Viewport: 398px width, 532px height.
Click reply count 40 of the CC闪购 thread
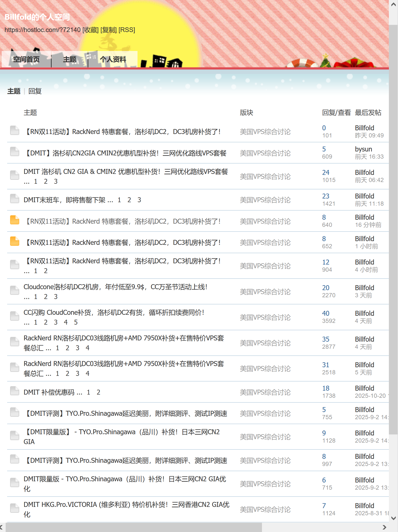[x=326, y=314]
